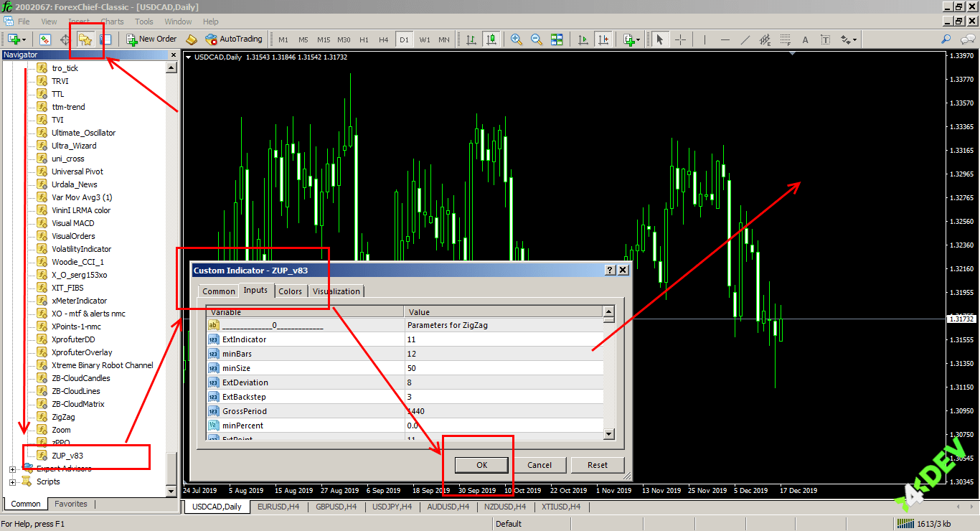The image size is (980, 531).
Task: Select the equidistant channel tool
Action: 765,39
